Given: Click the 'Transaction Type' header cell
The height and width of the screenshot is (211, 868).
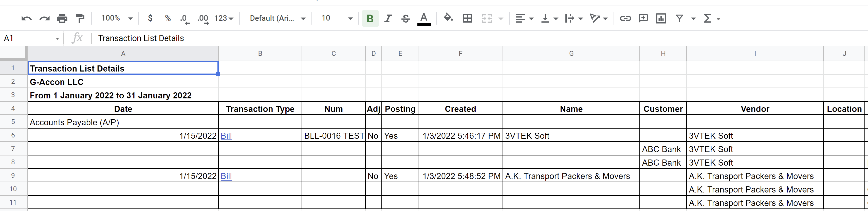Looking at the screenshot, I should click(x=260, y=109).
